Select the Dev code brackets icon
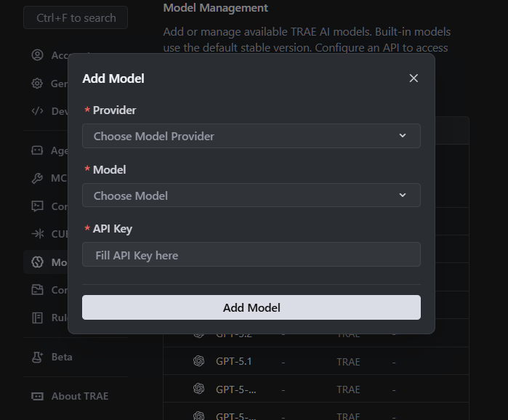Viewport: 508px width, 420px height. point(37,111)
